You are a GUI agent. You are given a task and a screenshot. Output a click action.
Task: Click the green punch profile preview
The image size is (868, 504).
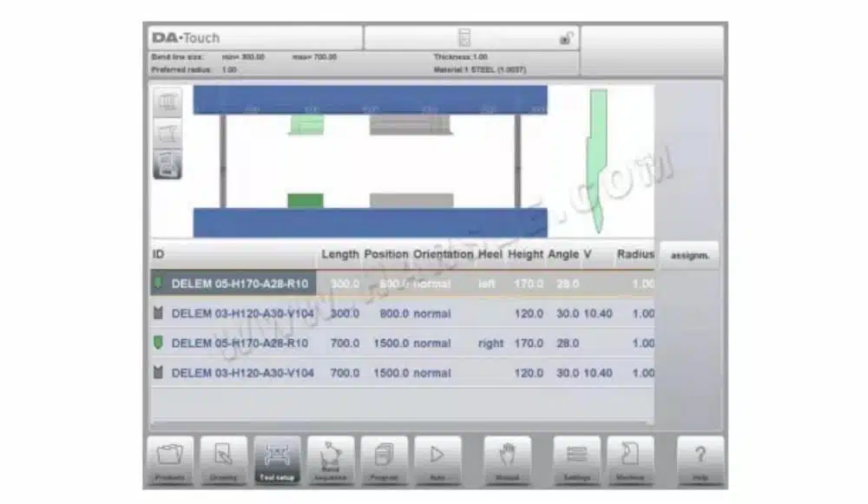point(597,161)
